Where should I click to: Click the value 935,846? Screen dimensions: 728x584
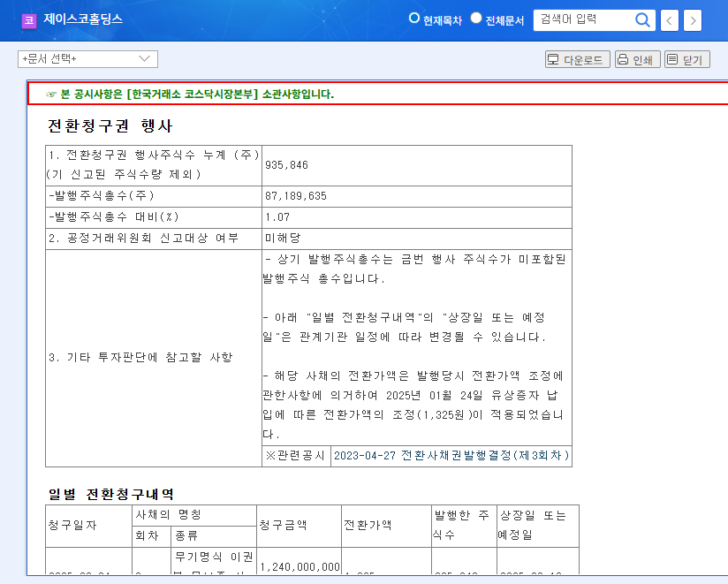[286, 165]
